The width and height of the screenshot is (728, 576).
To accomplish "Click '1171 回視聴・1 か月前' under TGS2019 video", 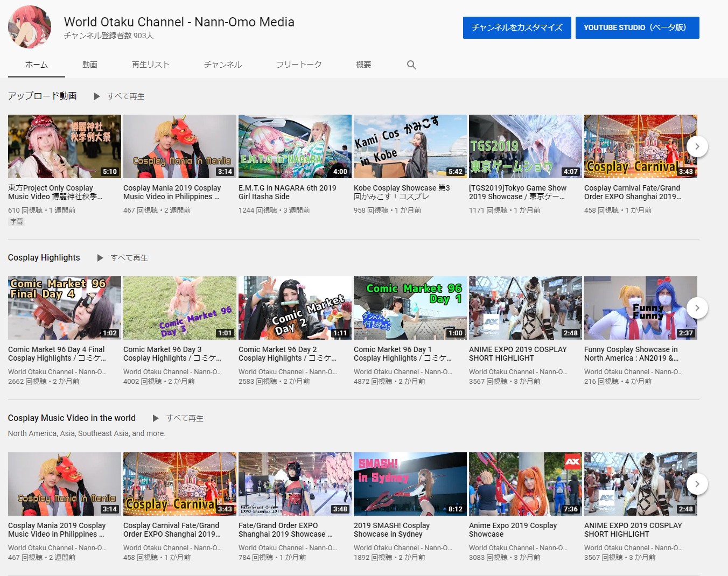I will (x=505, y=210).
